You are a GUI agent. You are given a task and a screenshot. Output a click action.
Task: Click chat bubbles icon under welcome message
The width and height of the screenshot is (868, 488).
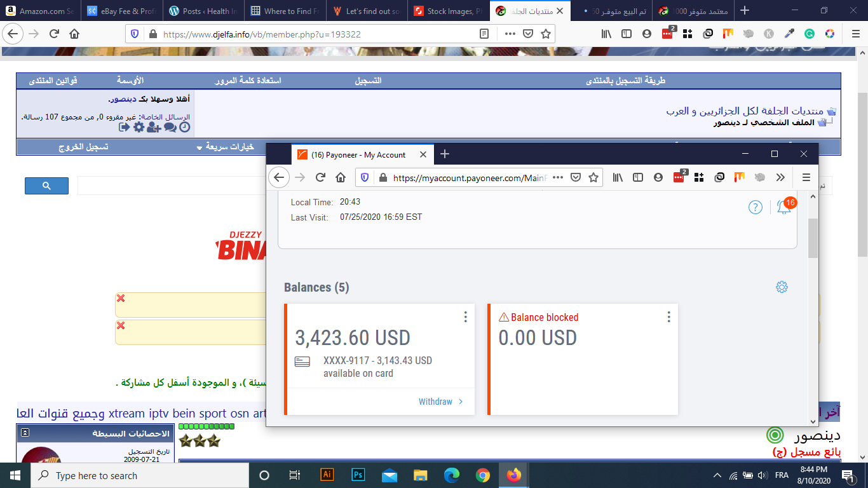(x=170, y=127)
